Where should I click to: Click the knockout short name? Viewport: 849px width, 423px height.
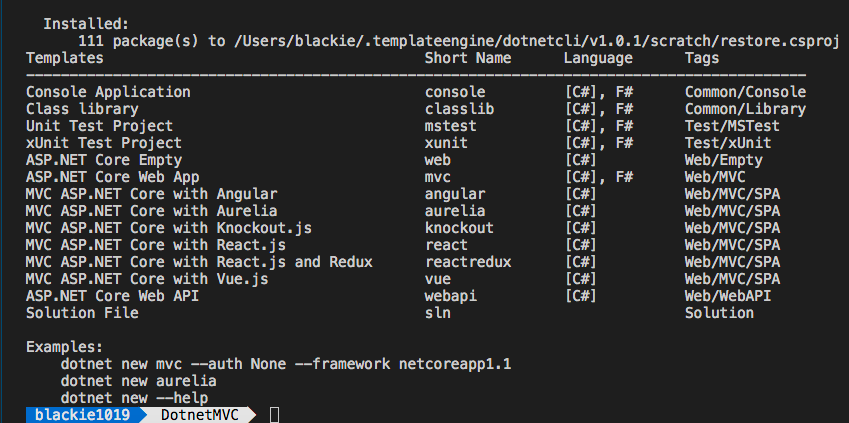pos(459,228)
